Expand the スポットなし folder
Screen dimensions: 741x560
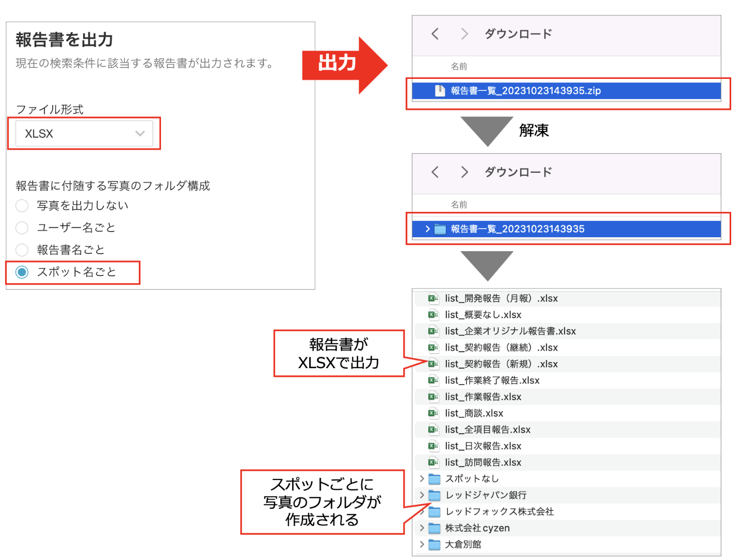pyautogui.click(x=422, y=479)
